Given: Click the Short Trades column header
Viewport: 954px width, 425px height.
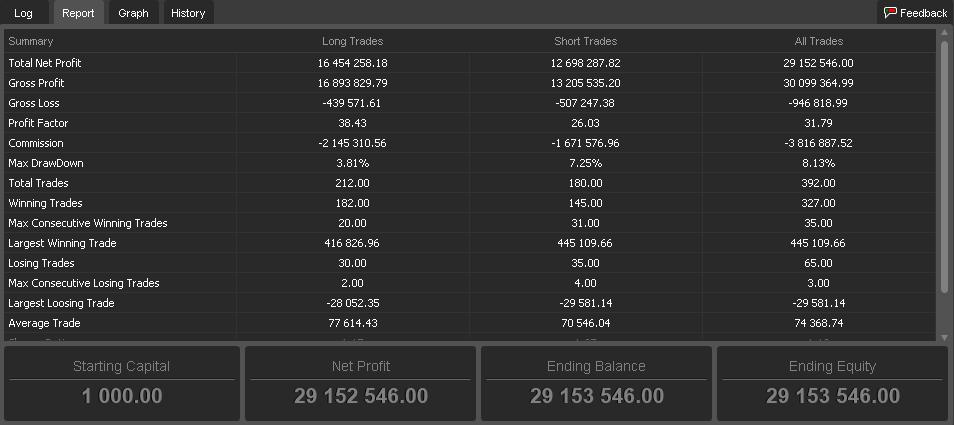Looking at the screenshot, I should [585, 41].
